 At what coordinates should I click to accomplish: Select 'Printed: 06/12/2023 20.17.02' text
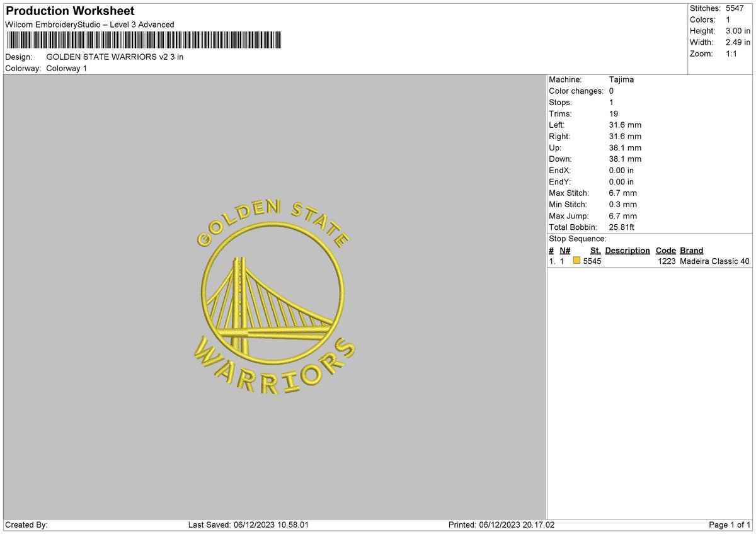[x=501, y=525]
